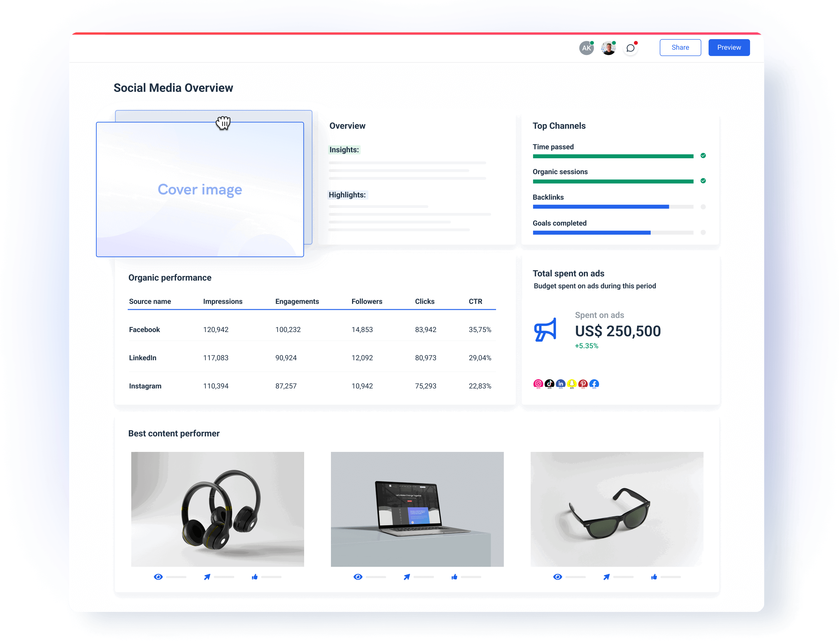Click the Instagram ads channel icon

(x=538, y=384)
